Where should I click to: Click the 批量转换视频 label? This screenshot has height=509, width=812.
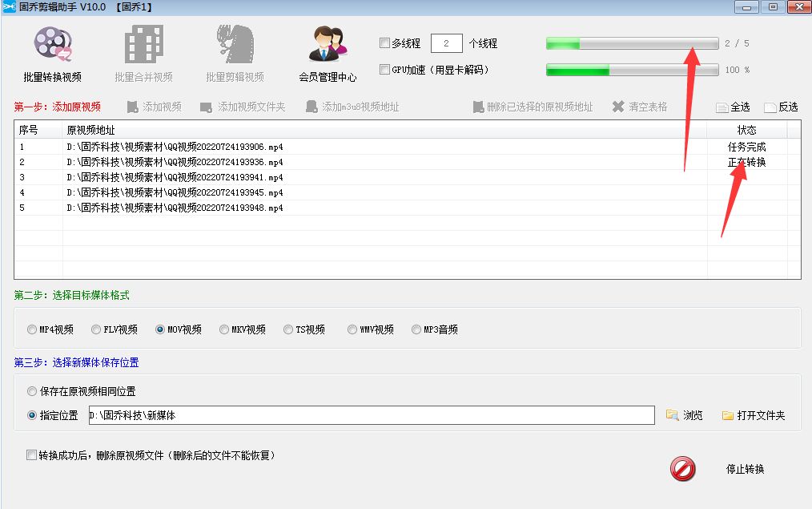[x=52, y=77]
